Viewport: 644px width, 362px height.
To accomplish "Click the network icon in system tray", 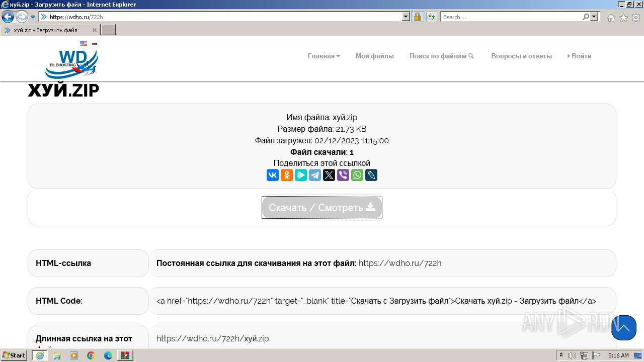I will (584, 355).
